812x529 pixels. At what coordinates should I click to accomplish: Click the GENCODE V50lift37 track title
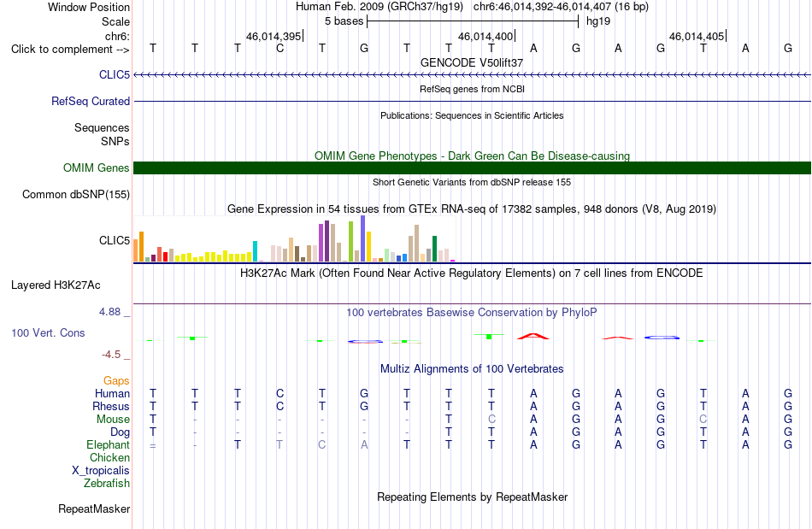pos(472,62)
